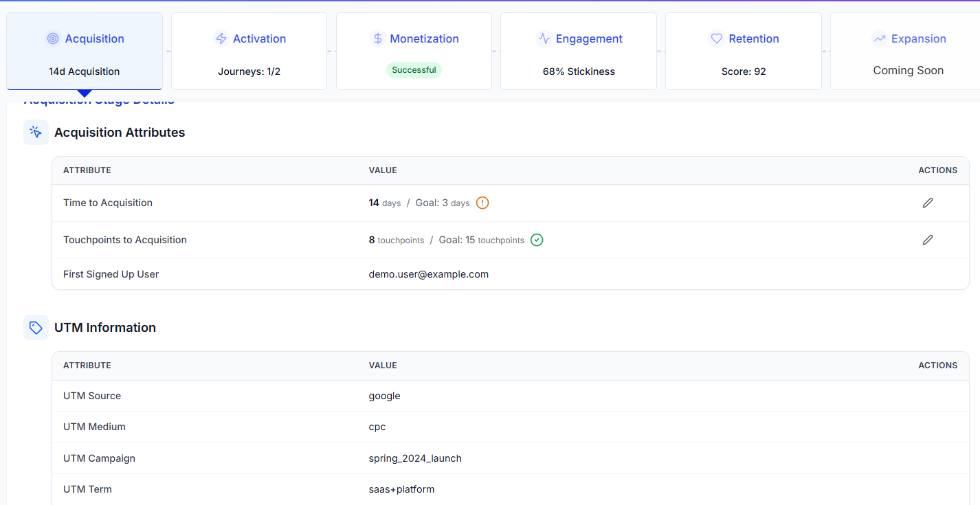The height and width of the screenshot is (505, 980).
Task: Click the lightning bolt Activation icon
Action: (221, 38)
